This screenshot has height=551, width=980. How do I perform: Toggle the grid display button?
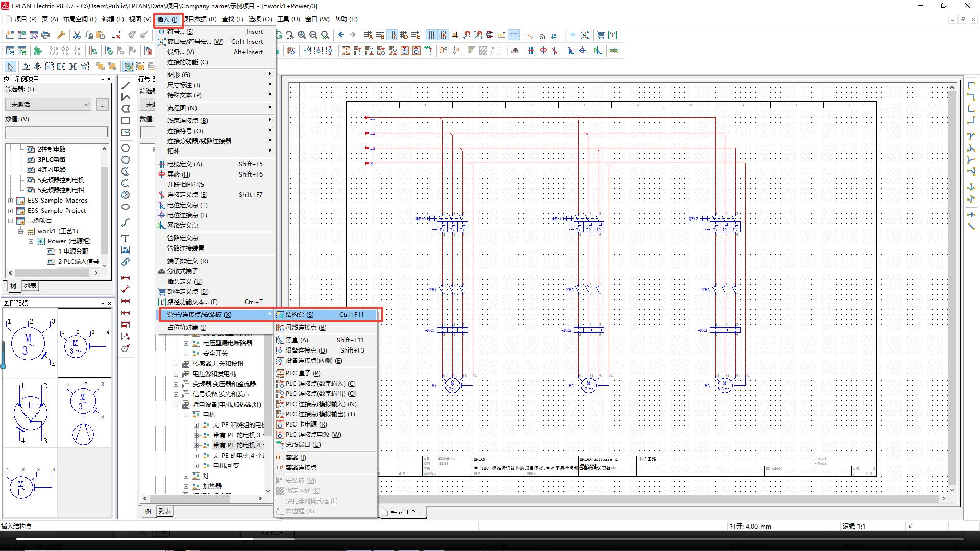[431, 35]
